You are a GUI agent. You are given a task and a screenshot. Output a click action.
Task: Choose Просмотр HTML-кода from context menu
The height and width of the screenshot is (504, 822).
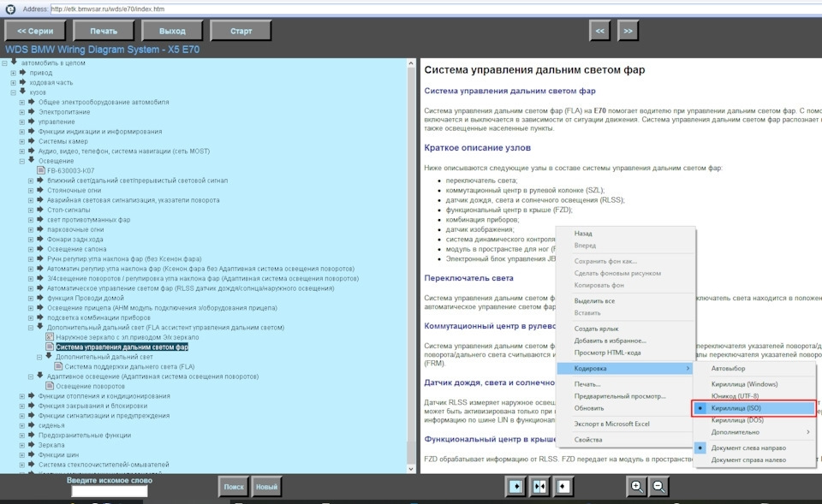click(626, 353)
